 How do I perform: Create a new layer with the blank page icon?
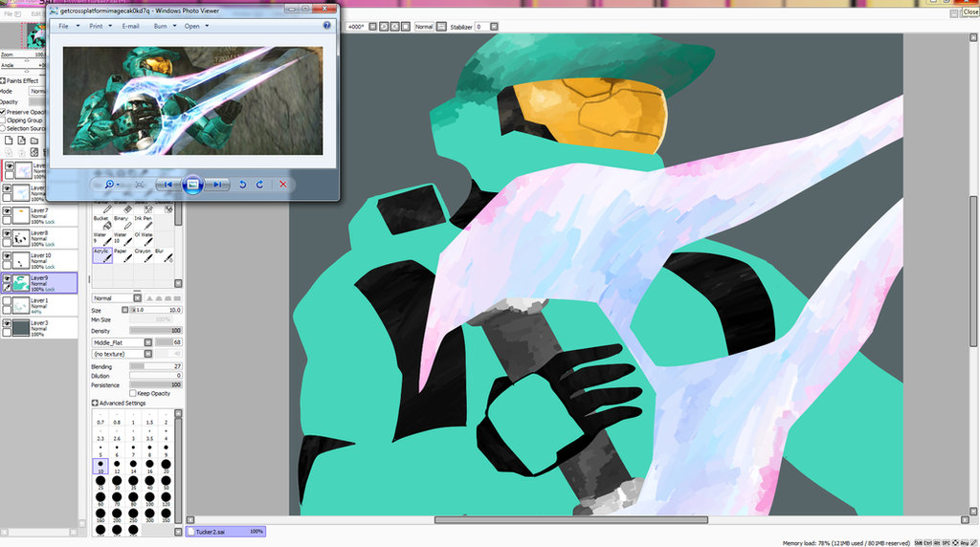coord(9,141)
